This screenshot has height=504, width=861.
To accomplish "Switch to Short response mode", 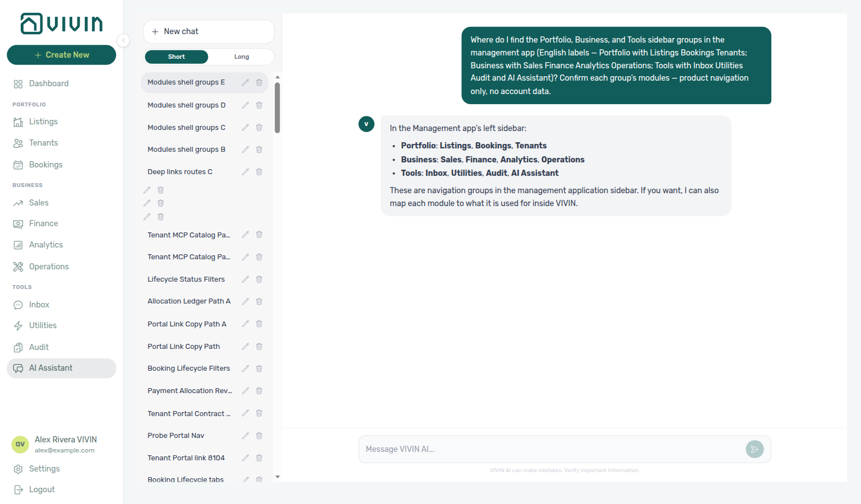I will pyautogui.click(x=176, y=57).
